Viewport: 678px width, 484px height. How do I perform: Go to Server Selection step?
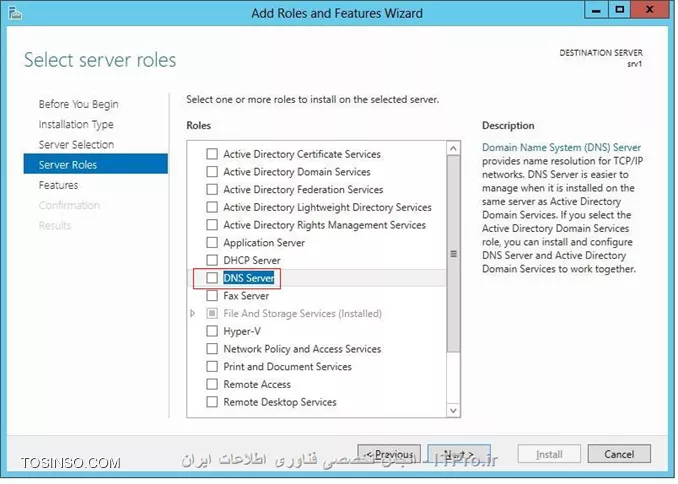(76, 144)
